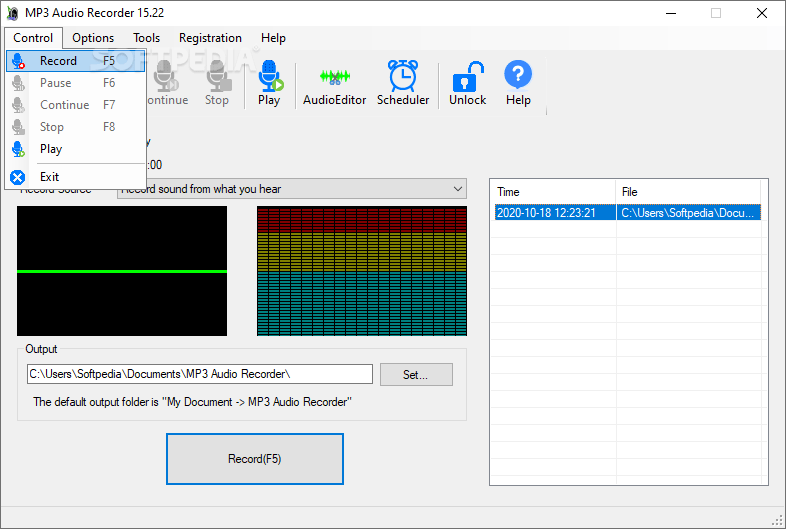Click Exit in the Control menu

[x=76, y=177]
